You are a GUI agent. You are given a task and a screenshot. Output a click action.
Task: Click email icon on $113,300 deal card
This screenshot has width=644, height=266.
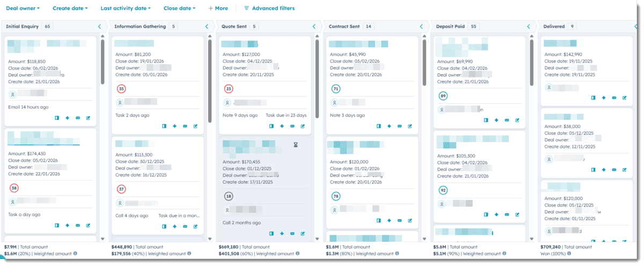coord(185,226)
